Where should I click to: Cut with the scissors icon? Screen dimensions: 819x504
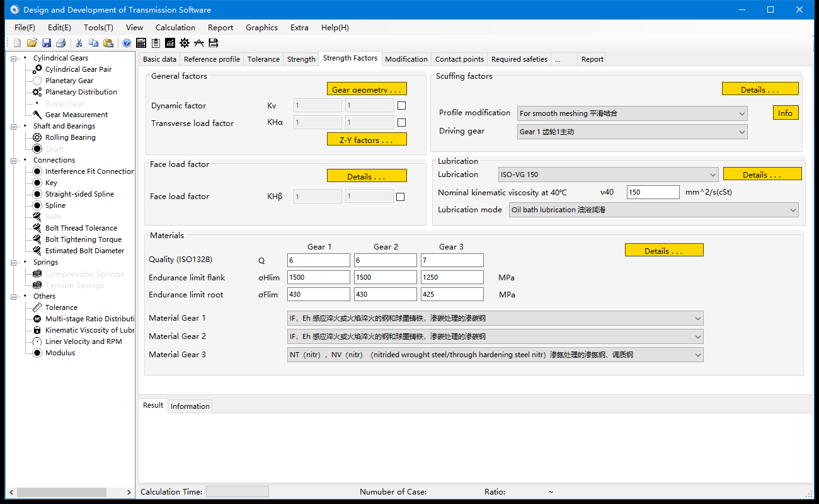click(79, 43)
